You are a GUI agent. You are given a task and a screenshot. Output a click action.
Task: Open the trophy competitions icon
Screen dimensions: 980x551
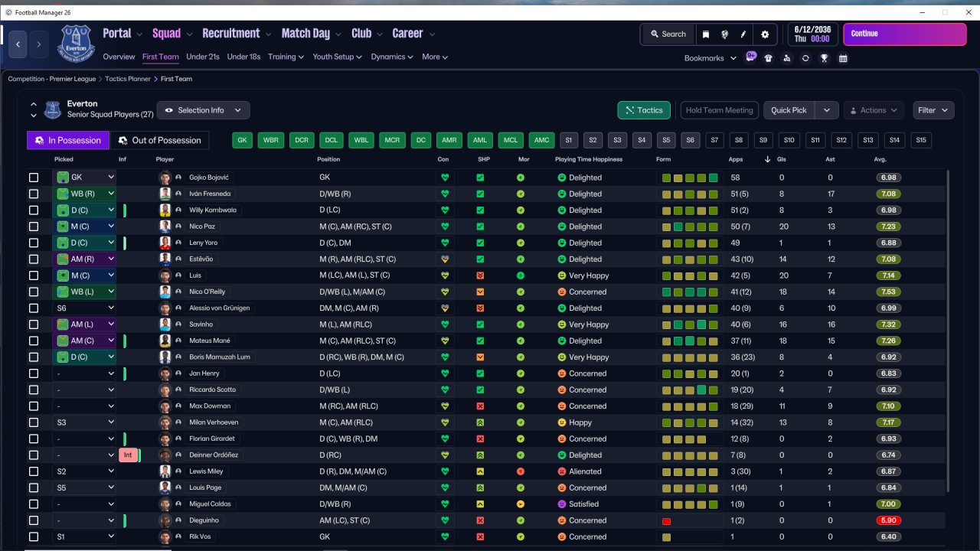click(x=824, y=58)
